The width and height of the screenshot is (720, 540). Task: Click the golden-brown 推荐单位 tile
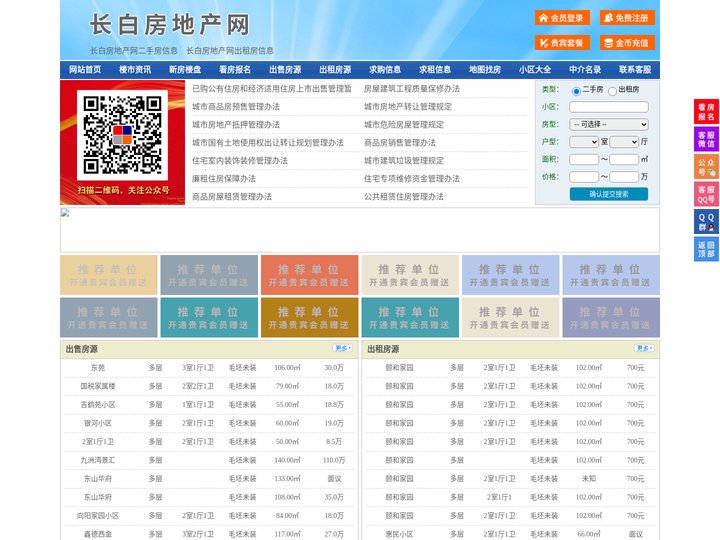point(309,318)
